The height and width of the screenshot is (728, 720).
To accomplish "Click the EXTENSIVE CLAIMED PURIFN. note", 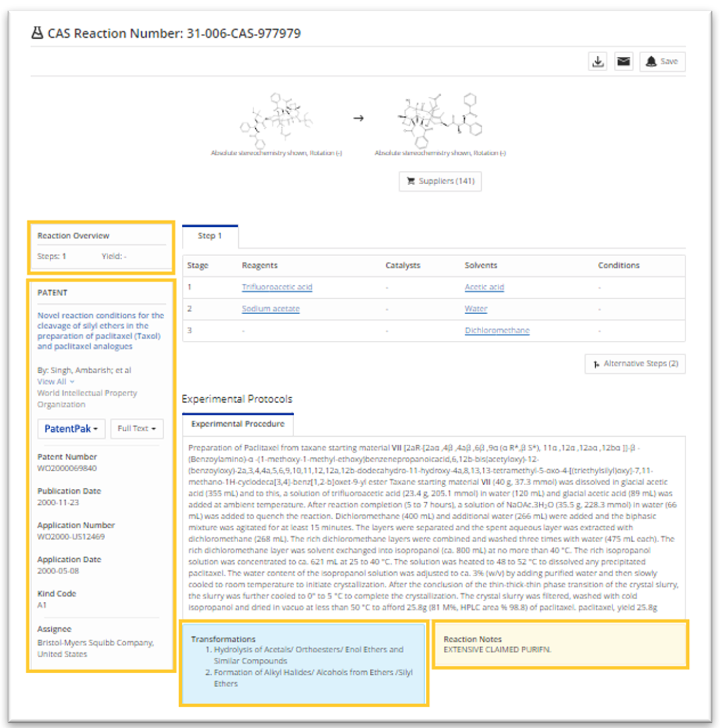I will tap(497, 650).
